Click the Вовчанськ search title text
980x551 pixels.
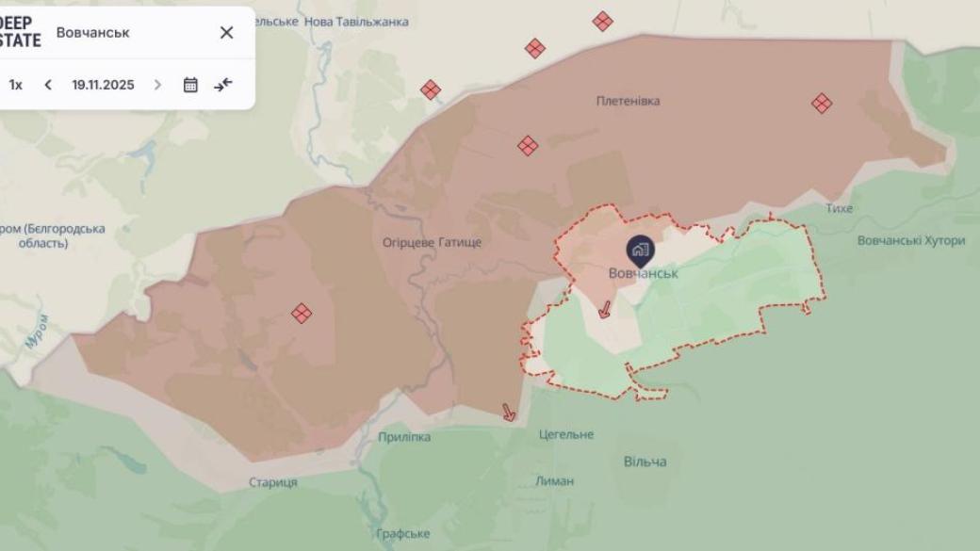(x=92, y=32)
